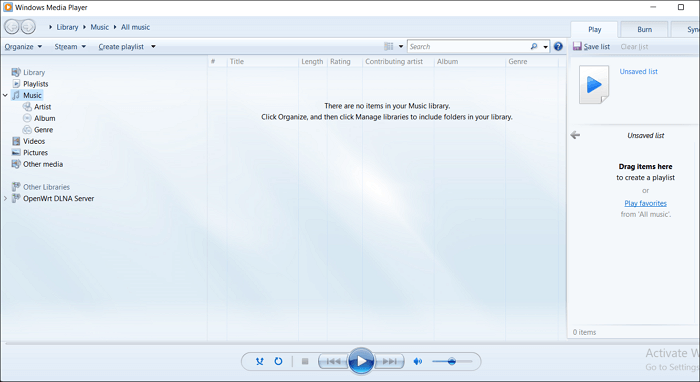Select Album under Music
Image resolution: width=700 pixels, height=382 pixels.
(x=45, y=118)
